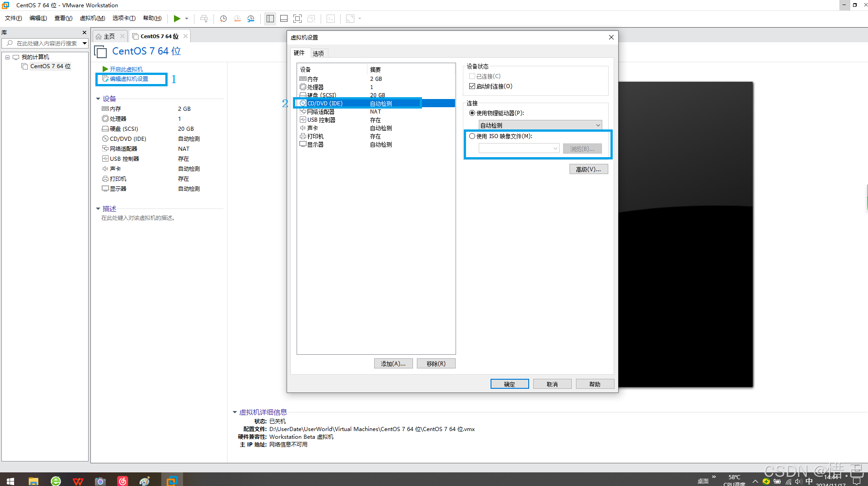Open the 选项卡(T) menu

coord(124,19)
